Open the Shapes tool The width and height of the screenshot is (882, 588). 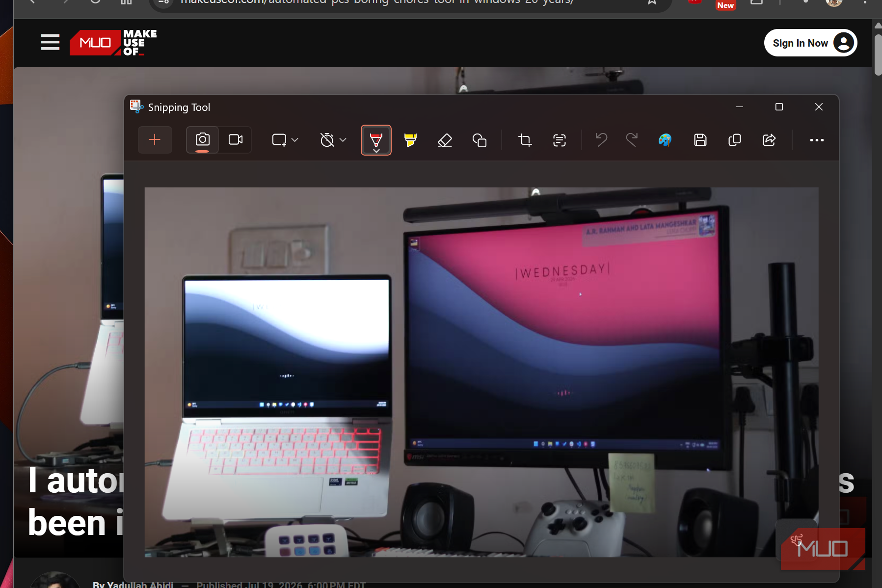[x=480, y=140]
